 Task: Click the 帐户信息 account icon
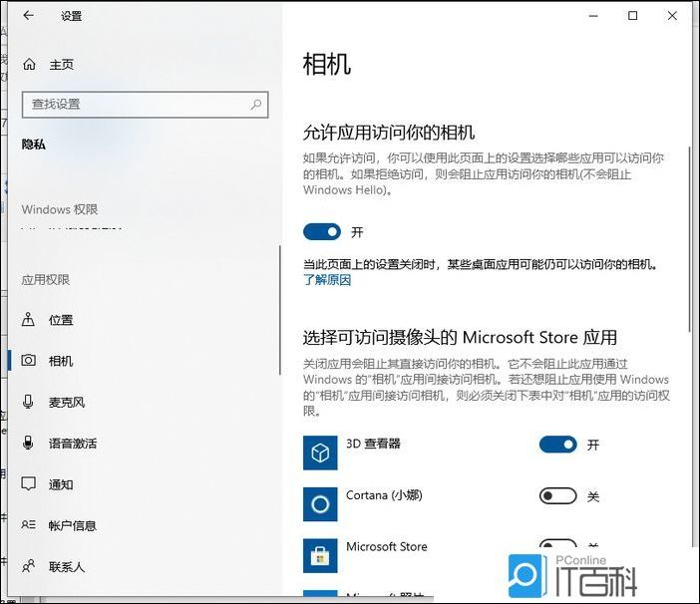(x=28, y=525)
